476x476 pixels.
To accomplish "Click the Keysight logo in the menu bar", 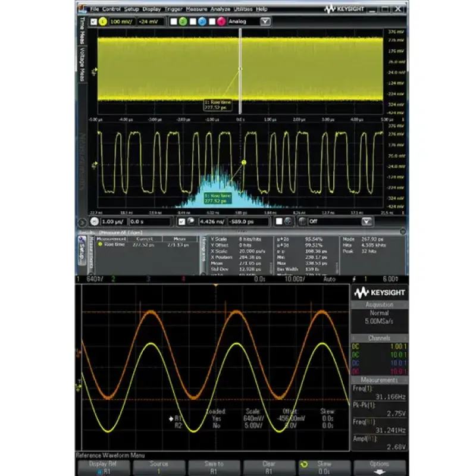I will pos(344,9).
